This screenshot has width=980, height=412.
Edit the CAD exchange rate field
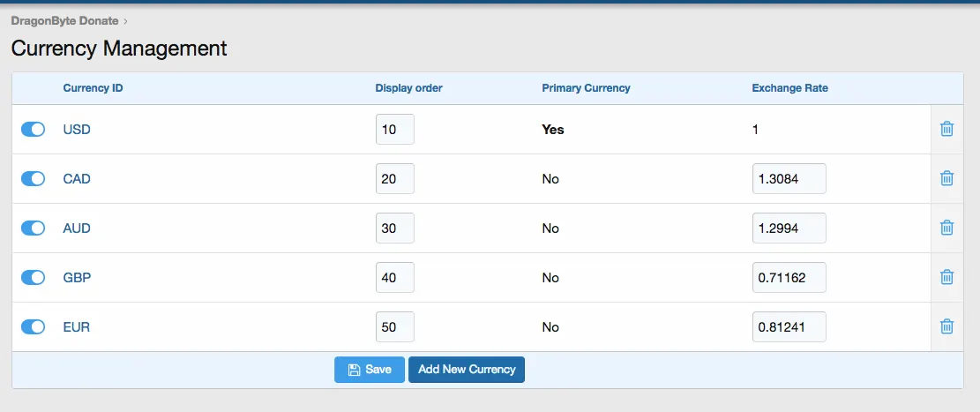click(789, 179)
